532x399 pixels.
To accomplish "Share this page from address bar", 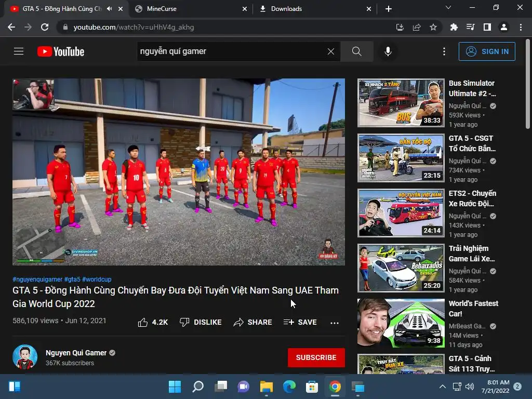I will pos(417,27).
